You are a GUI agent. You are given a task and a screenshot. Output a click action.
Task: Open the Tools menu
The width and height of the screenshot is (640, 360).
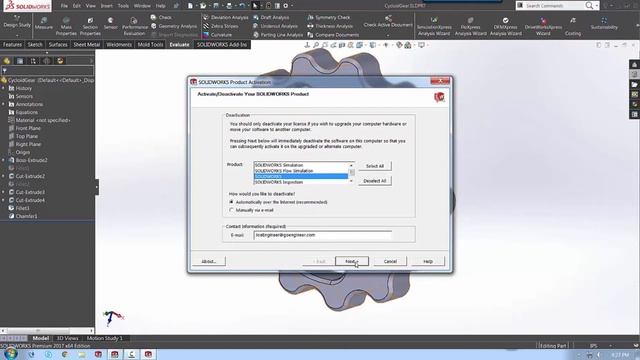[x=123, y=6]
